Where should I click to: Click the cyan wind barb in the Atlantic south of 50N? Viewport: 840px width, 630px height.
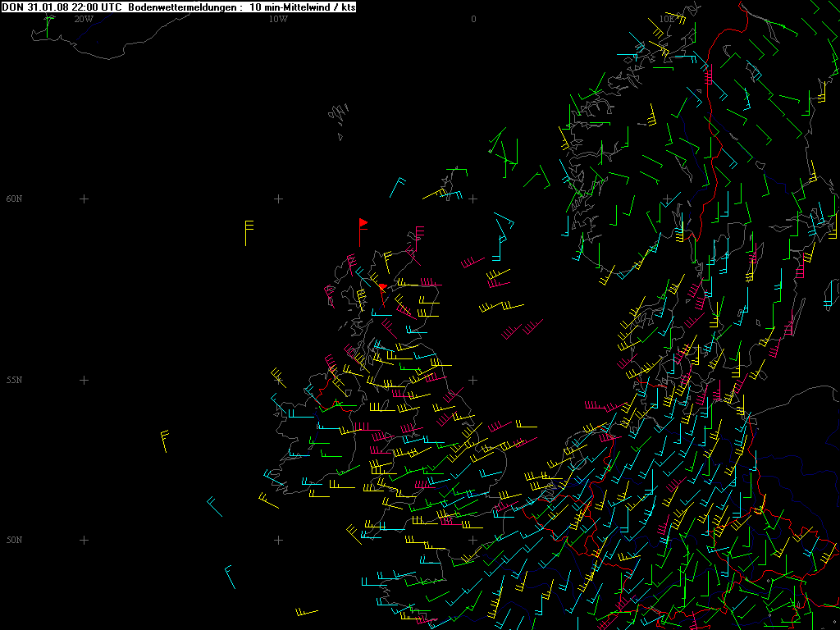point(230,577)
